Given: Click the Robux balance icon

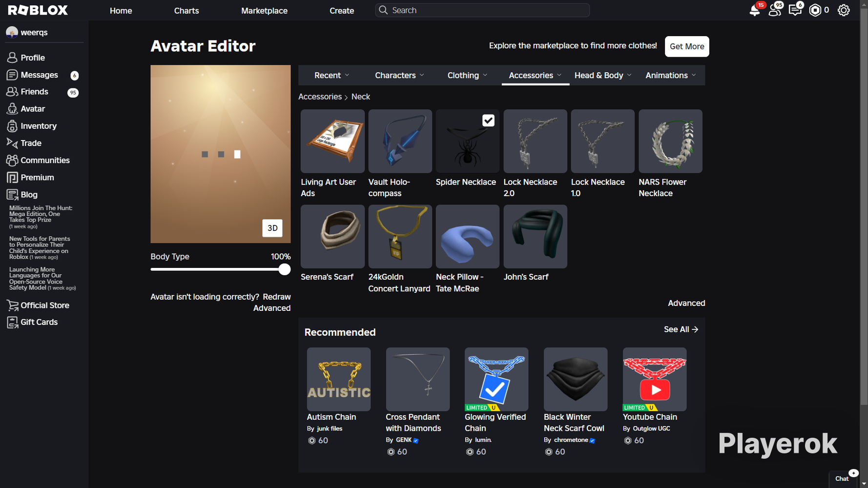Looking at the screenshot, I should (815, 10).
